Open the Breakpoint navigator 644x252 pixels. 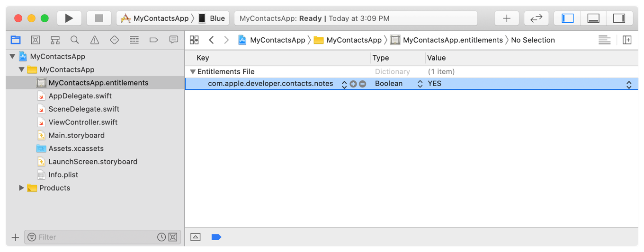coord(154,40)
